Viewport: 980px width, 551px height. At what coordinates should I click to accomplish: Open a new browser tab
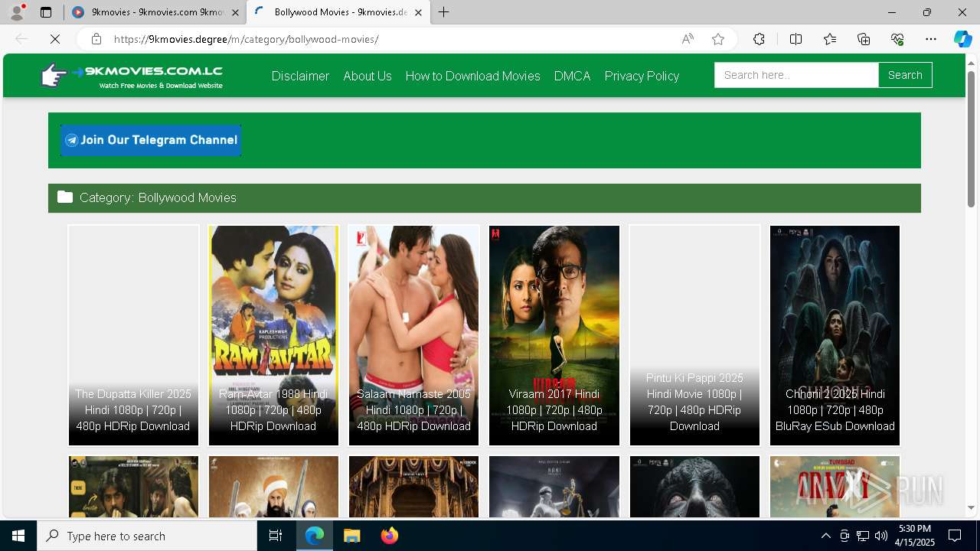pyautogui.click(x=444, y=12)
